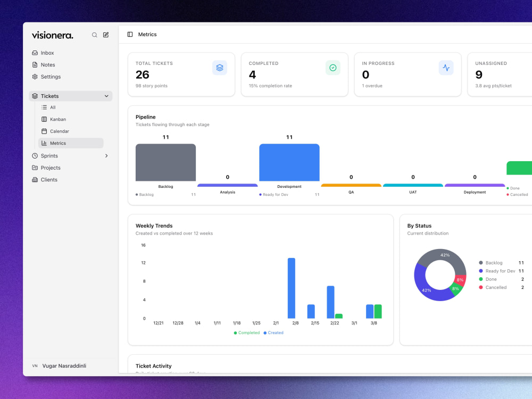Toggle the Created series in chart legend
532x399 pixels.
273,333
